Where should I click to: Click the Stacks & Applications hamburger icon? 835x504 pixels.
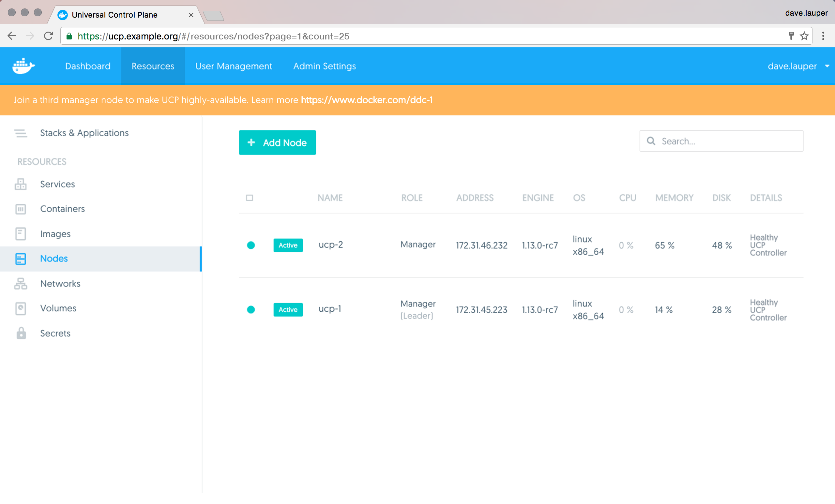tap(21, 133)
